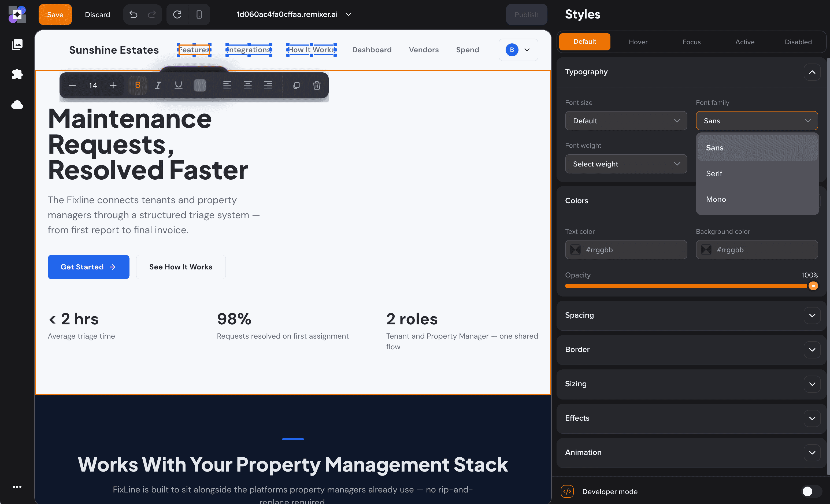Open the toolbar text color swatch
The height and width of the screenshot is (504, 830).
click(200, 85)
